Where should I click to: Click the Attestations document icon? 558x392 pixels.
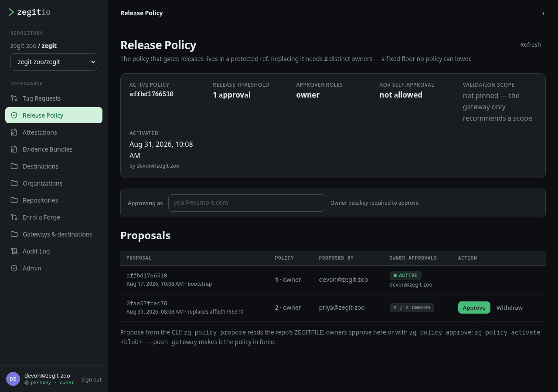tap(14, 132)
